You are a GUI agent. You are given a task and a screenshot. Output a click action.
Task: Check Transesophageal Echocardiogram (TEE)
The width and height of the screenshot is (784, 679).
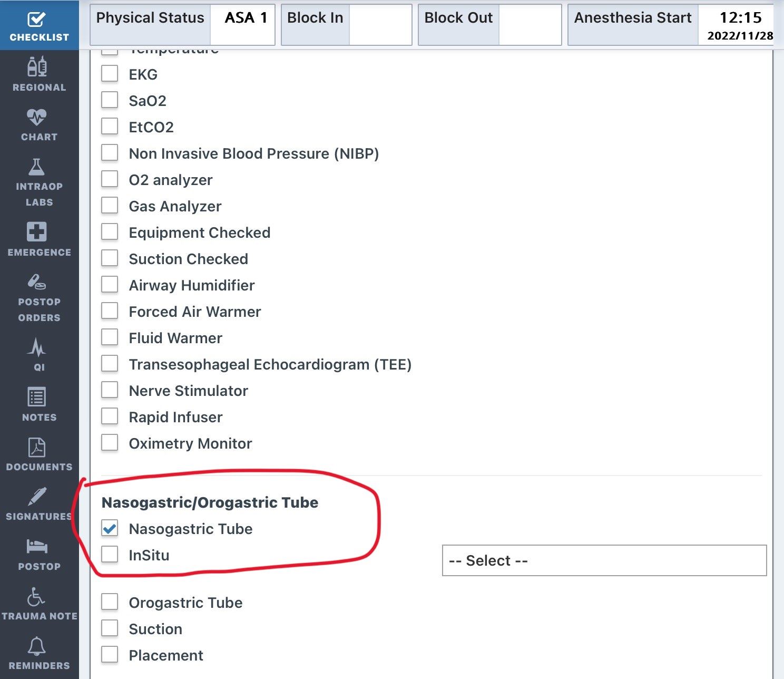[x=110, y=364]
